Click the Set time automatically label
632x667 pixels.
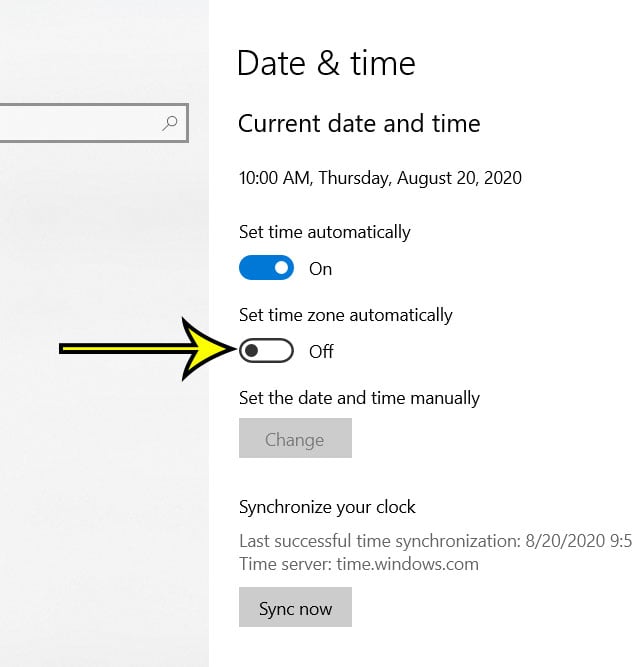click(325, 232)
